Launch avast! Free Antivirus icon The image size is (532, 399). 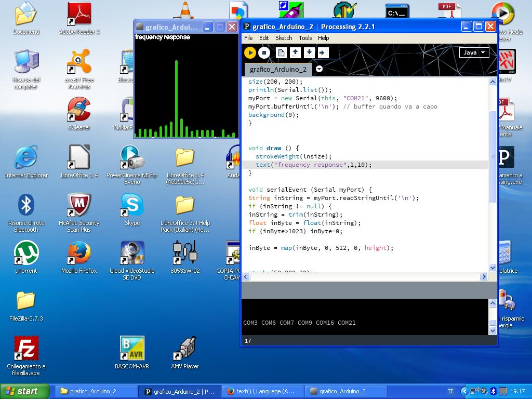(x=79, y=70)
